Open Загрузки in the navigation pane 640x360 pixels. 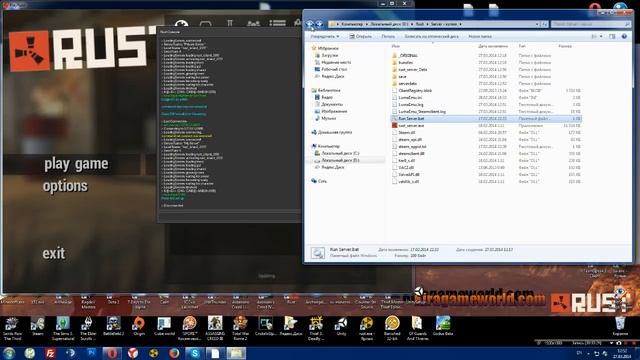[329, 55]
